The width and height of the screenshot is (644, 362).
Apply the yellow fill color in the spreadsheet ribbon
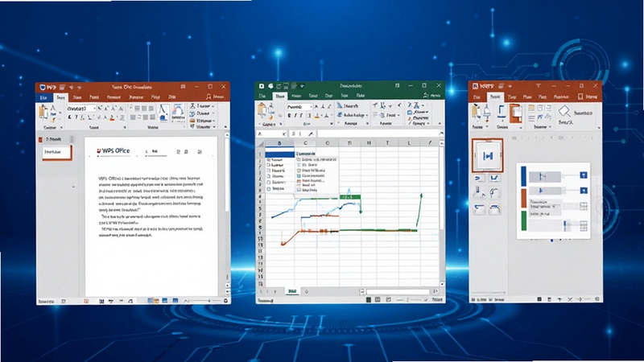316,117
